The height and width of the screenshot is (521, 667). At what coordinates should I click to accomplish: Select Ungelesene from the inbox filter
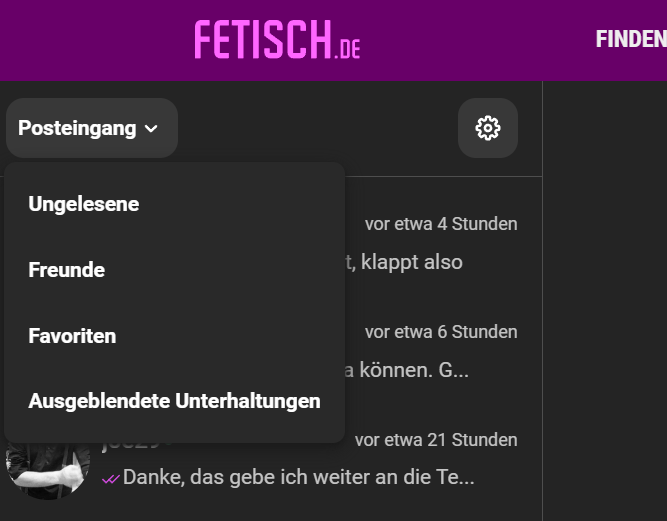tap(84, 204)
